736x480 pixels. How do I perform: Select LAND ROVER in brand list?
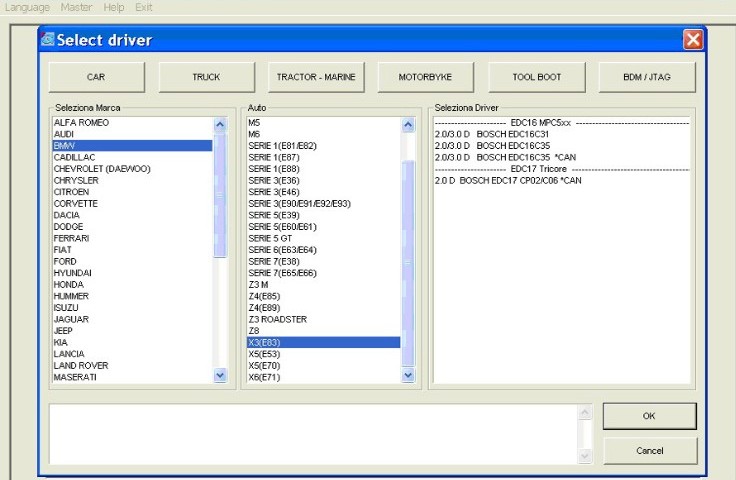point(132,366)
